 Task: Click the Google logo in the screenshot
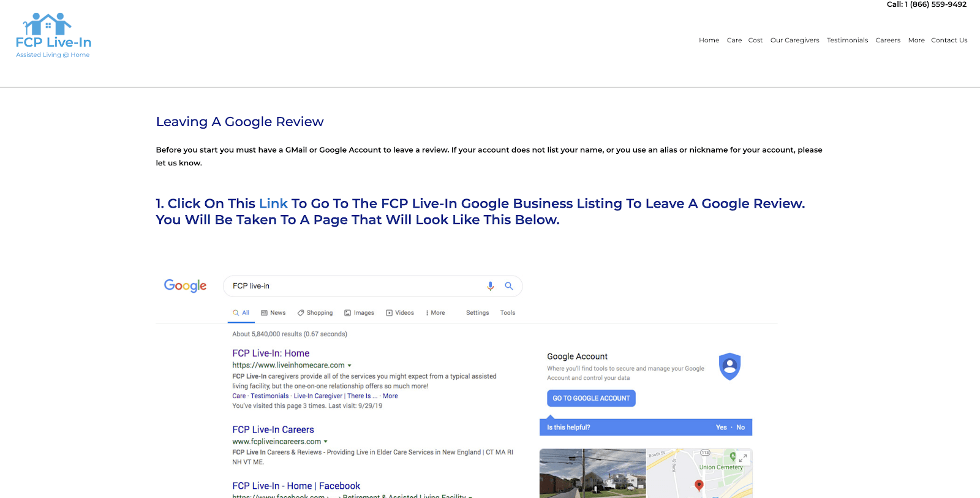click(x=185, y=286)
